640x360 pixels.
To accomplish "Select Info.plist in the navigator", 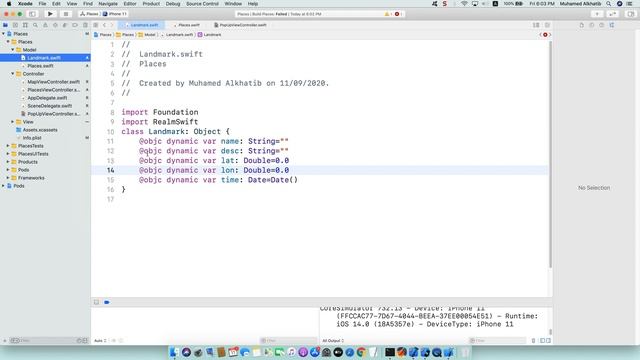I will [x=32, y=138].
